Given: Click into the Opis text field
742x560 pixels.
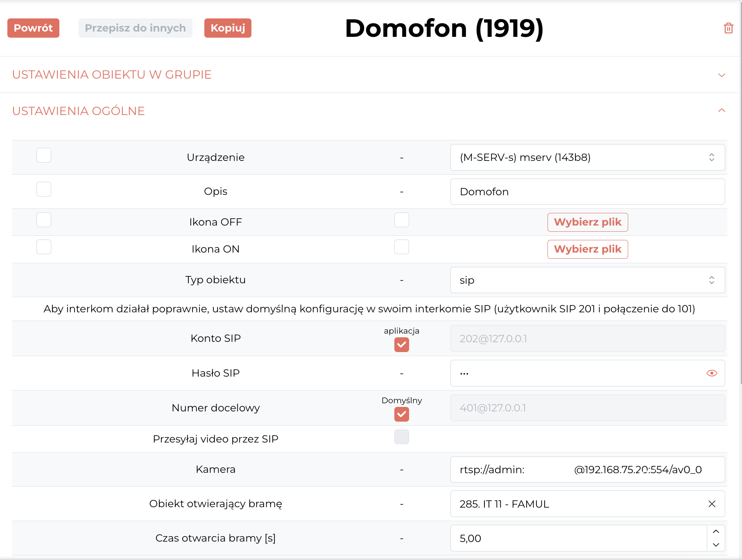Looking at the screenshot, I should point(588,192).
